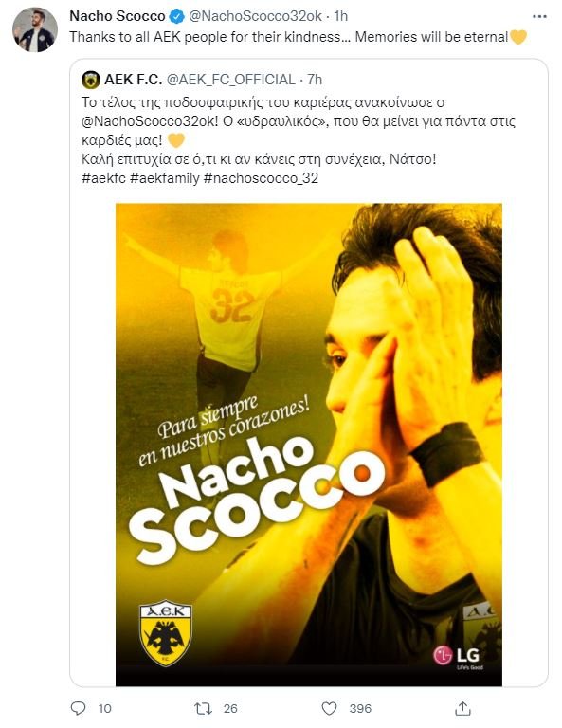562x728 pixels.
Task: Open the three-dot more options menu
Action: coord(539,16)
